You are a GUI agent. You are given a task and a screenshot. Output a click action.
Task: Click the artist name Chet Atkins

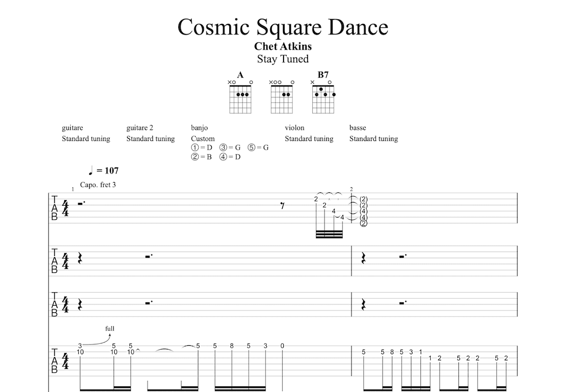[x=283, y=46]
